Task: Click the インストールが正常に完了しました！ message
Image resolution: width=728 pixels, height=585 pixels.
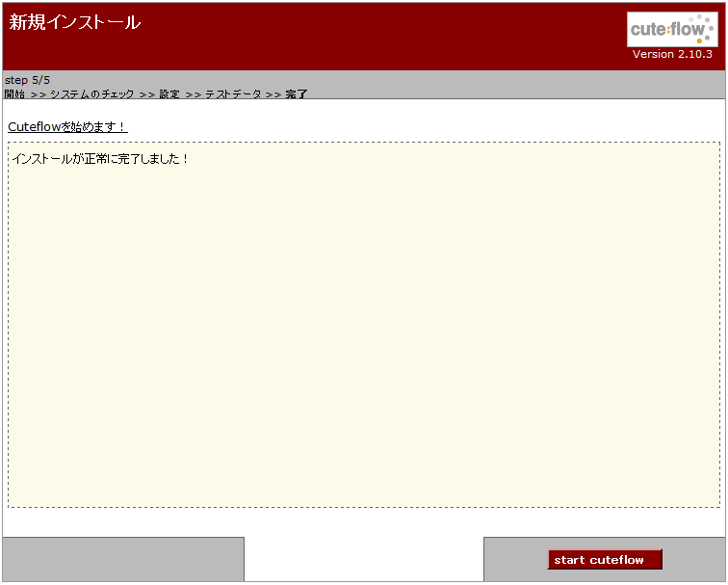Action: coord(100,158)
